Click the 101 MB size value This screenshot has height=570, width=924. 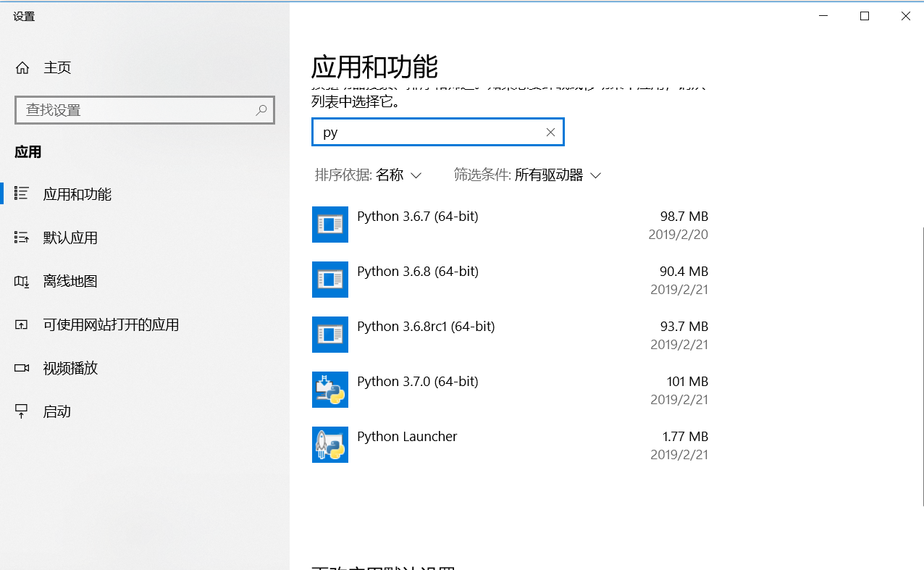pos(687,382)
